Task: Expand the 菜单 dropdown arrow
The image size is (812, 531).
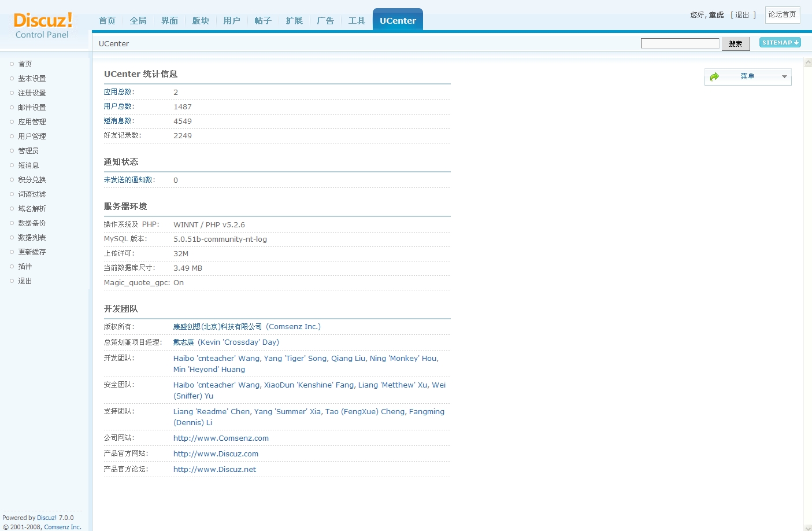Action: 784,76
